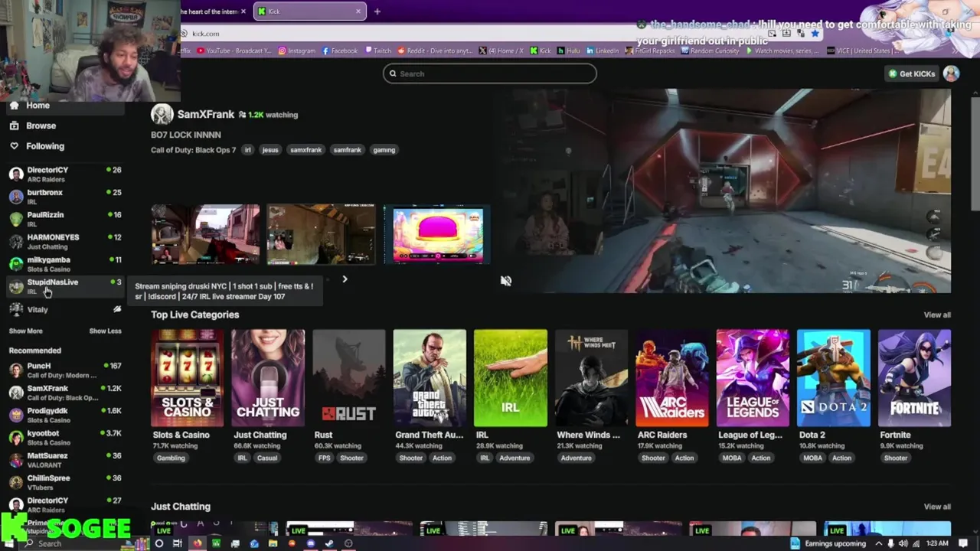Unmute the featured stream preview
This screenshot has width=980, height=551.
pyautogui.click(x=506, y=281)
